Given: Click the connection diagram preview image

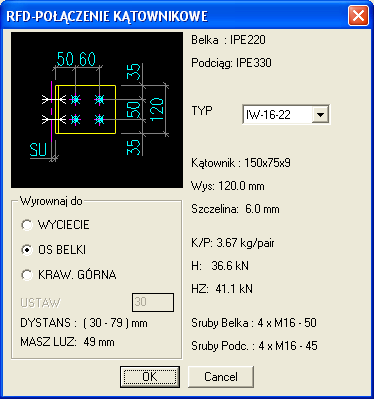Looking at the screenshot, I should [x=97, y=110].
